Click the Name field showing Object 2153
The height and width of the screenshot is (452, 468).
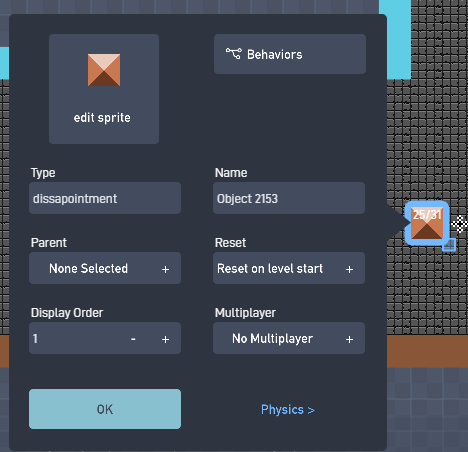tap(289, 198)
